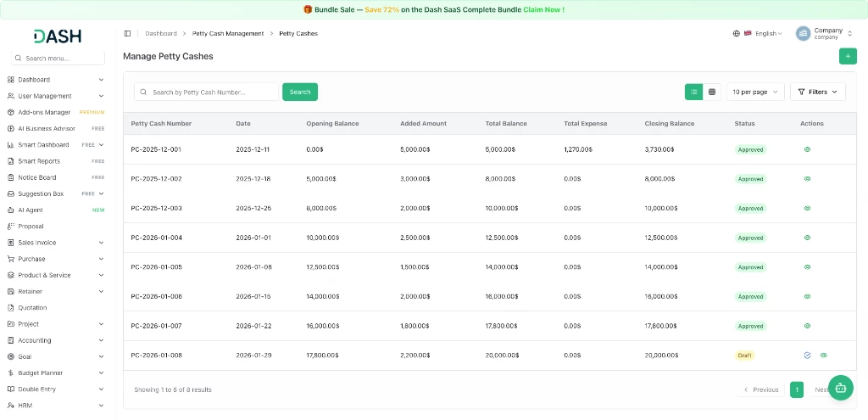The width and height of the screenshot is (868, 420).
Task: Click the green Search button
Action: tap(300, 92)
